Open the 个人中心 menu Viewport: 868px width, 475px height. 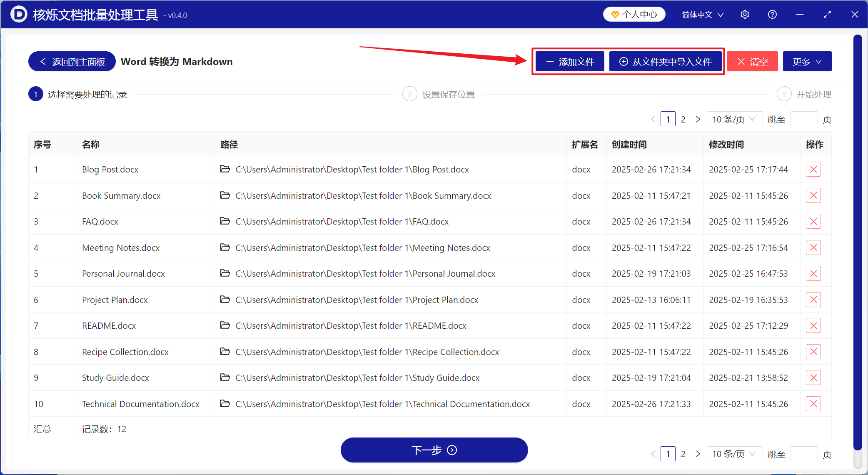point(634,14)
